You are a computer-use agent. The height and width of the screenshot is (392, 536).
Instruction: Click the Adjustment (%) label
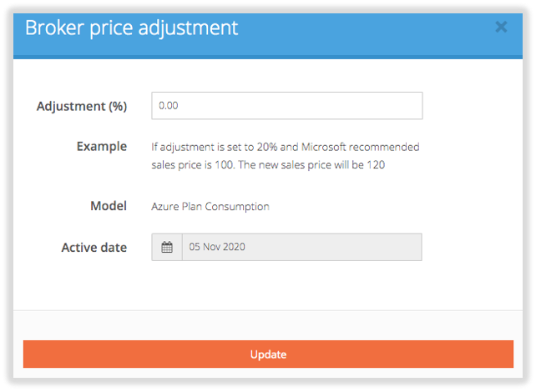[x=82, y=106]
